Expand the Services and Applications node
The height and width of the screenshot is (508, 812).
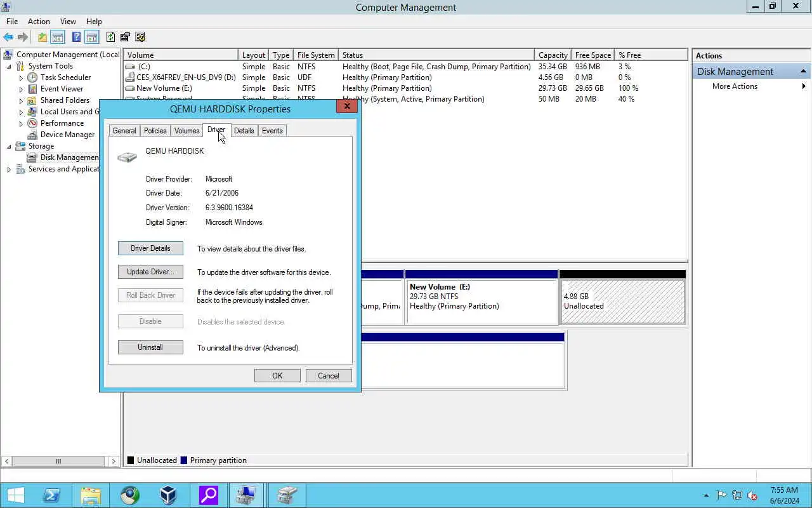(x=9, y=169)
